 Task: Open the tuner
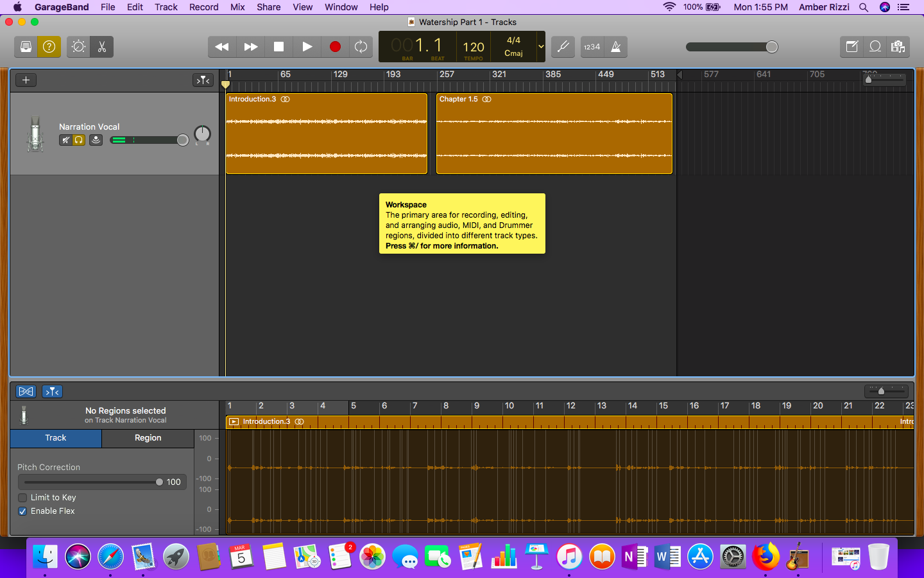tap(563, 47)
